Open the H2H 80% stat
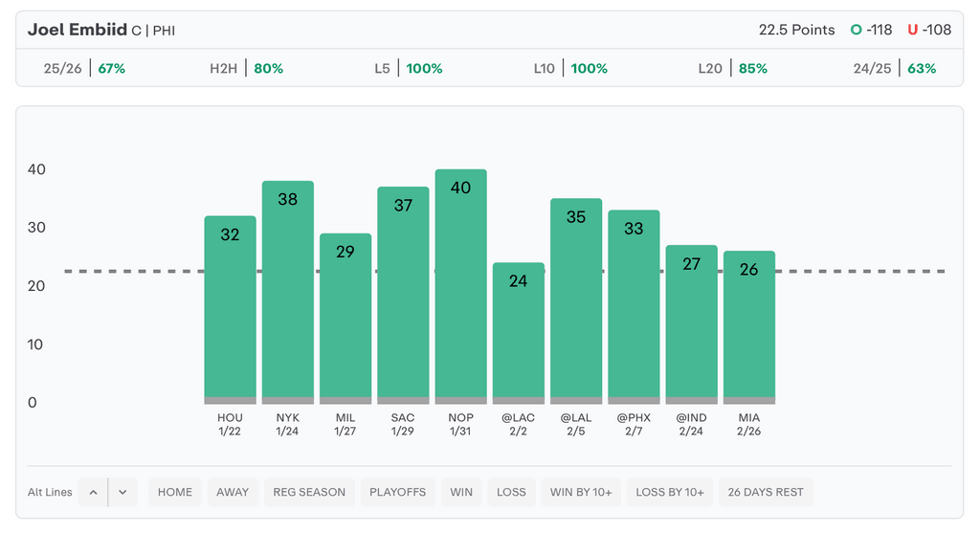Screen dimensions: 980x533 [247, 69]
